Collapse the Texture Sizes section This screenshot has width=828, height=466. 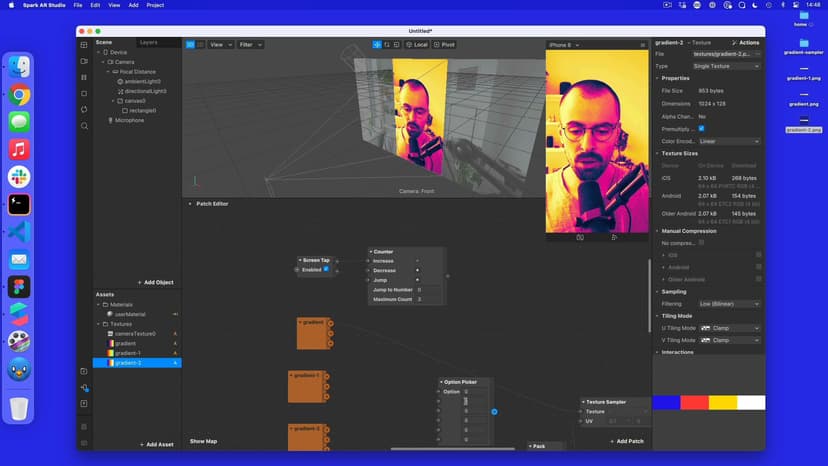(657, 153)
